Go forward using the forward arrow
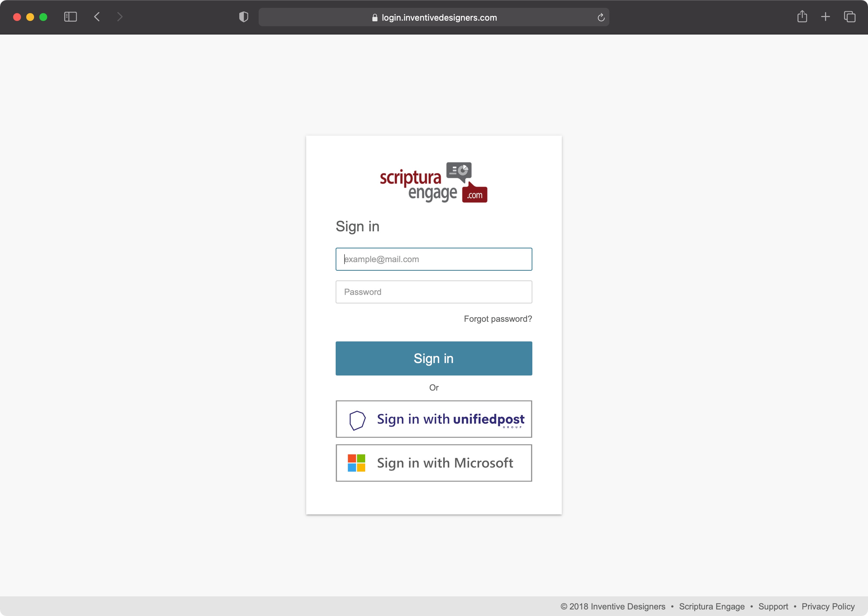868x616 pixels. pos(120,17)
